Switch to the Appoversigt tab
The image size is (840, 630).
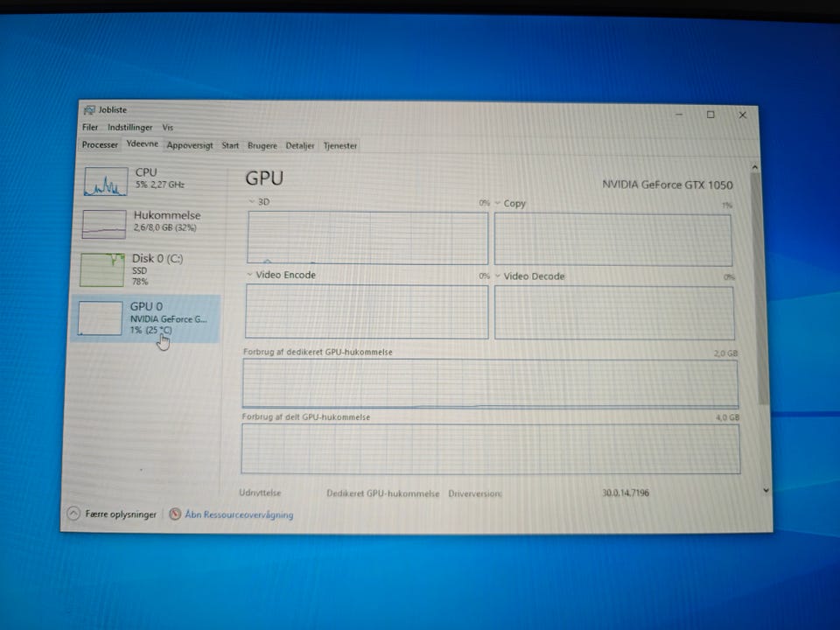(190, 145)
